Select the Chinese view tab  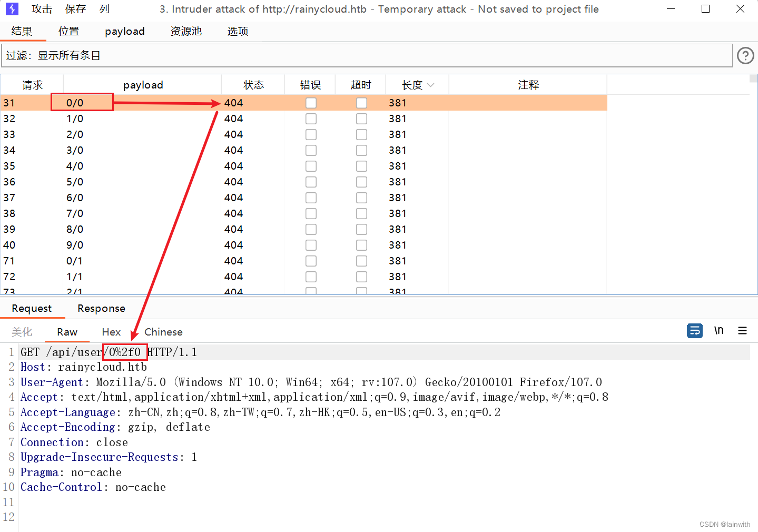click(163, 332)
